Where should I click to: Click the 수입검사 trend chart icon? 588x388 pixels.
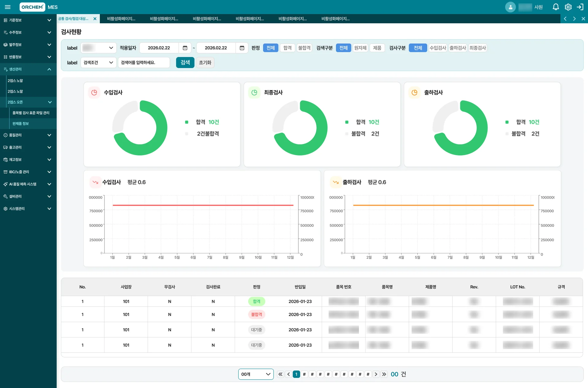95,182
